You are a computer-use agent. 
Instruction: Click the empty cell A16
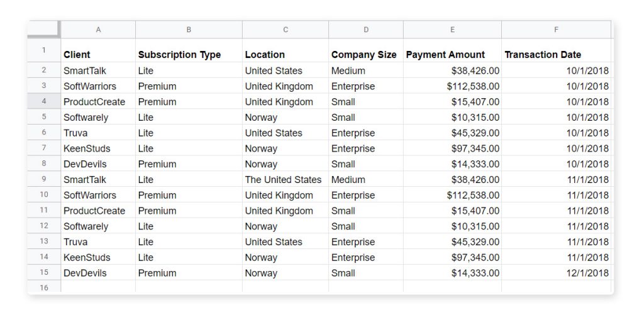98,287
